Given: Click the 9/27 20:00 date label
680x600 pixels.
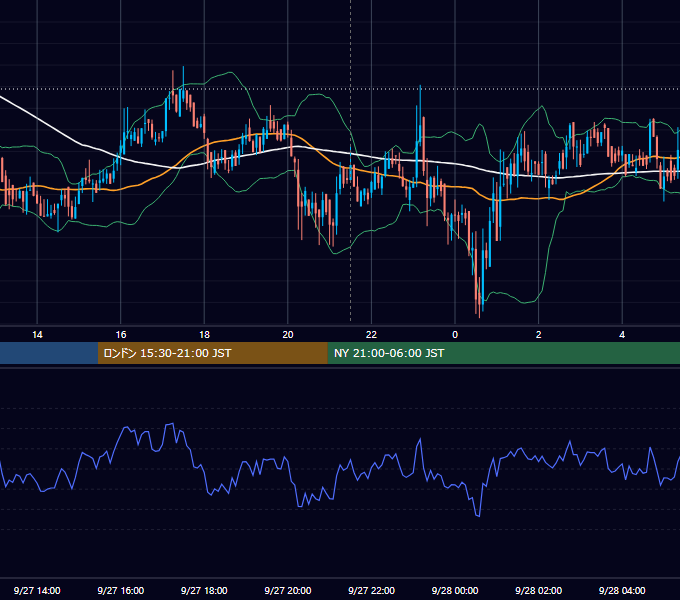Looking at the screenshot, I should click(x=288, y=590).
